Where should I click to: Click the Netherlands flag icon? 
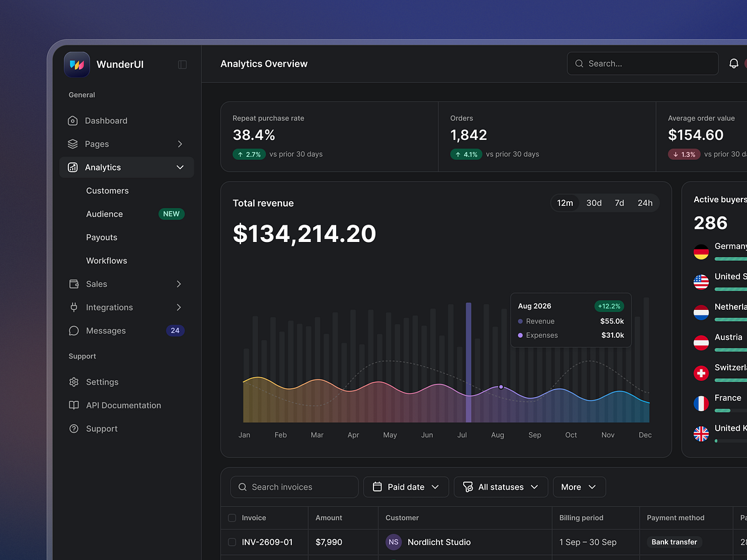pos(701,312)
